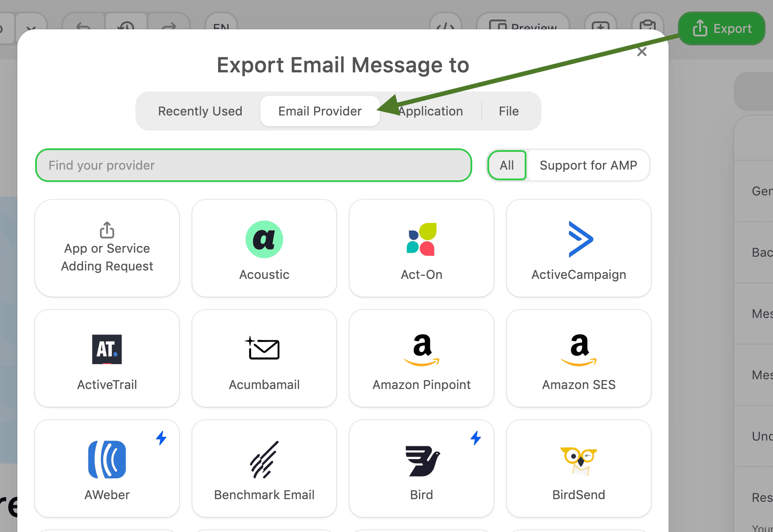The height and width of the screenshot is (532, 773).
Task: Click the Act-On label text
Action: [x=422, y=274]
